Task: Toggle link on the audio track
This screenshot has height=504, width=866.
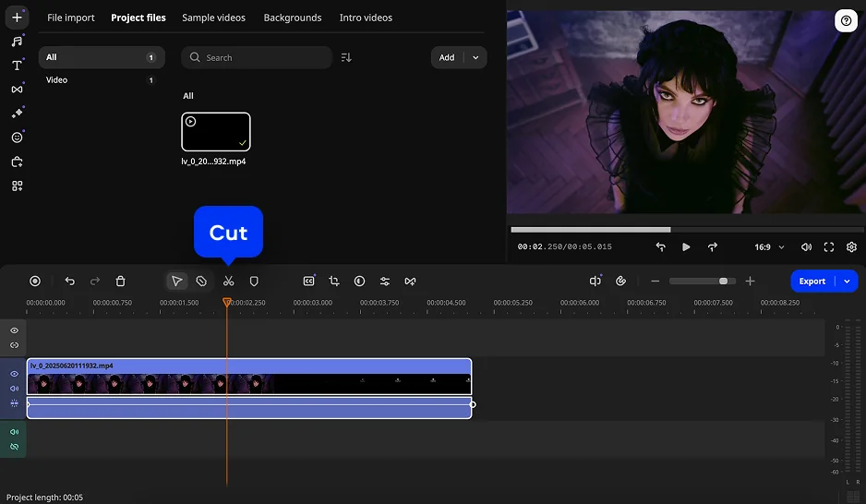Action: [15, 447]
